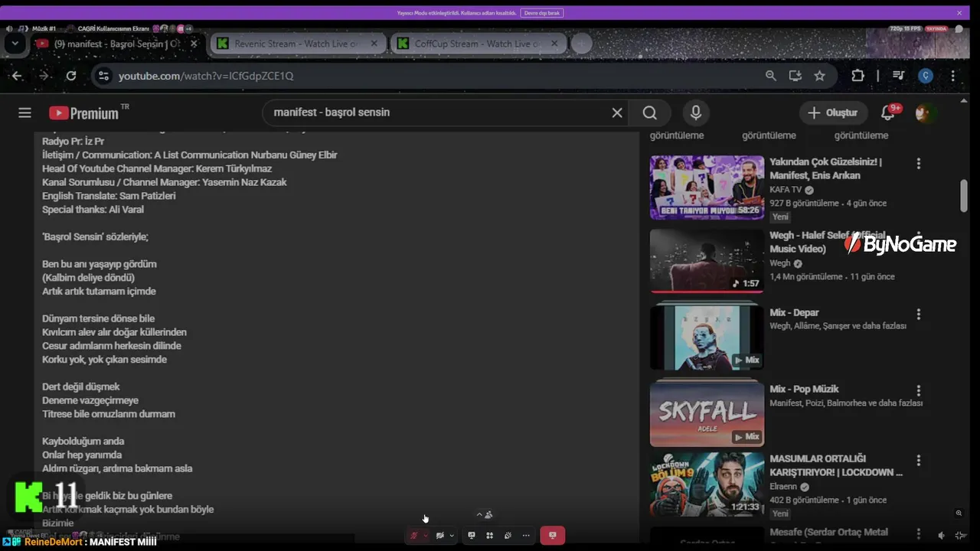This screenshot has width=980, height=551.
Task: Open Chrome tab search dropdown
Action: pyautogui.click(x=15, y=44)
